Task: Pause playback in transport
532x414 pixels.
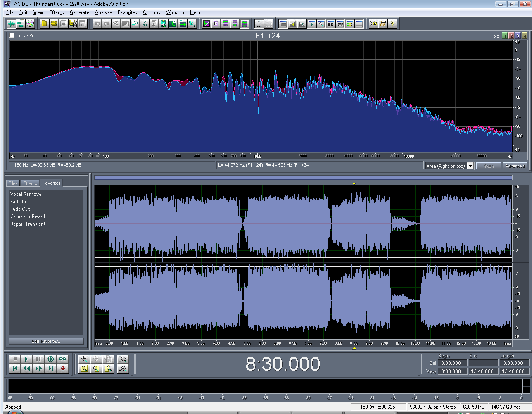Action: click(x=38, y=359)
